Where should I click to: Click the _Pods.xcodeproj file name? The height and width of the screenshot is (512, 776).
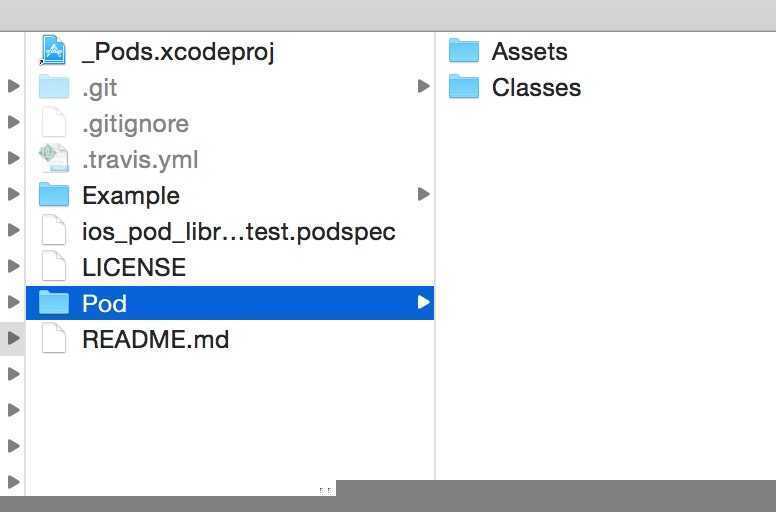click(x=178, y=52)
